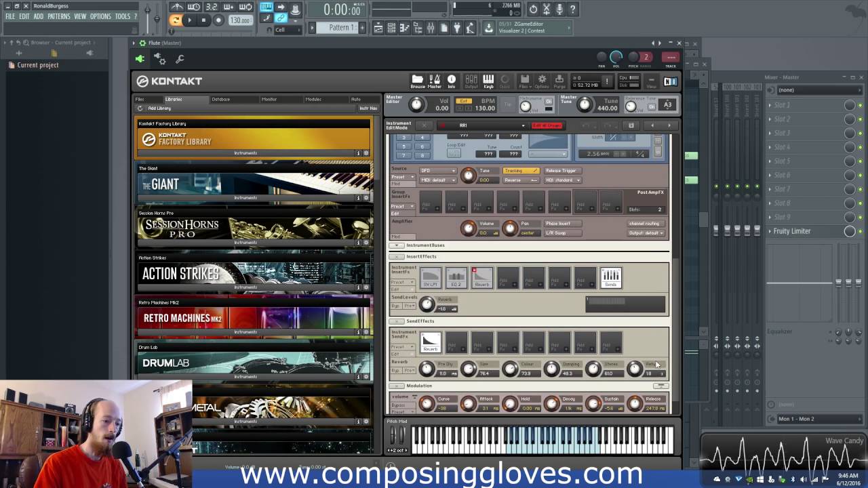Click the Native Instruments NI logo

(x=670, y=81)
